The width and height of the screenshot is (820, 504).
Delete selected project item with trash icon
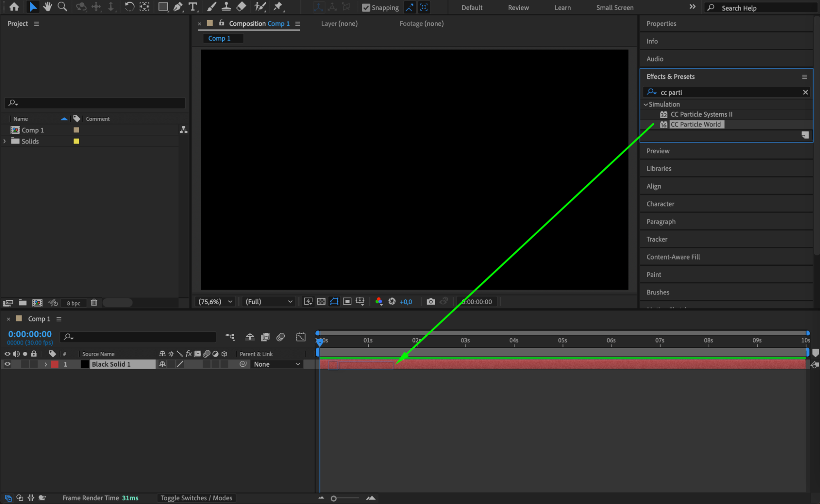94,303
